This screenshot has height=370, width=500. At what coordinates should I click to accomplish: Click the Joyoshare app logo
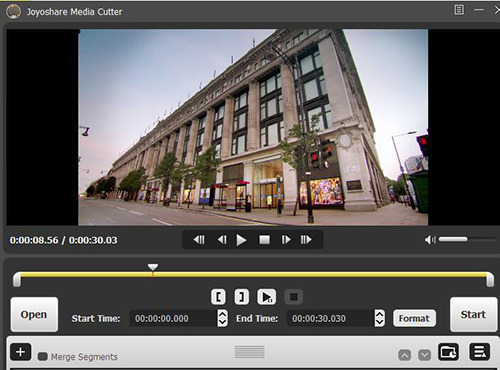click(13, 12)
